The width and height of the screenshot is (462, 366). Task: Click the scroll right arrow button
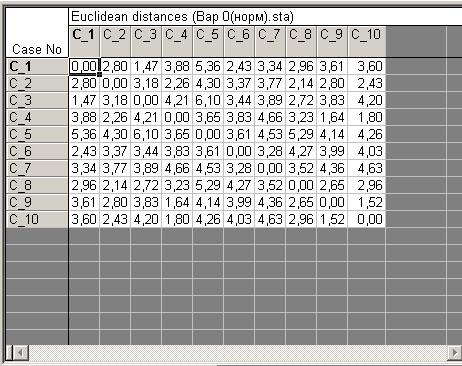pyautogui.click(x=454, y=353)
